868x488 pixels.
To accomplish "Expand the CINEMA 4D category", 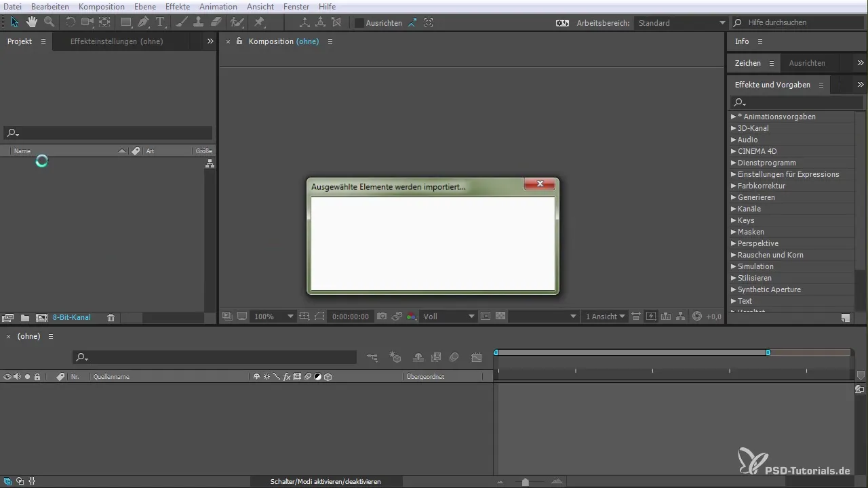I will pyautogui.click(x=734, y=151).
